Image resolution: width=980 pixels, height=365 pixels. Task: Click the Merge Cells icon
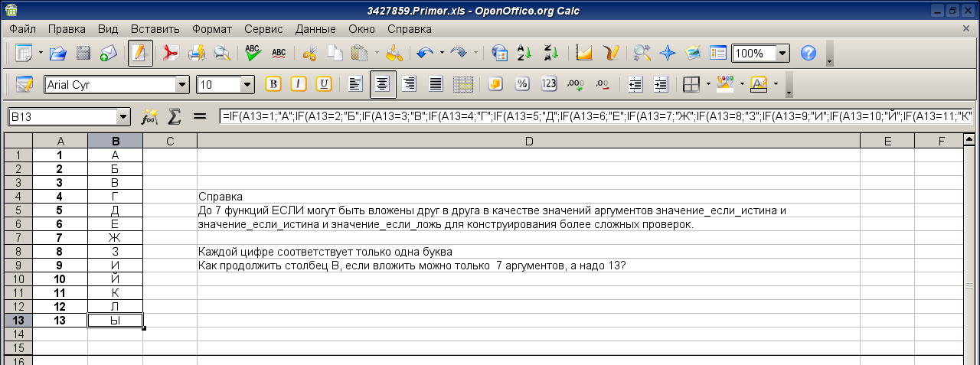coord(462,84)
